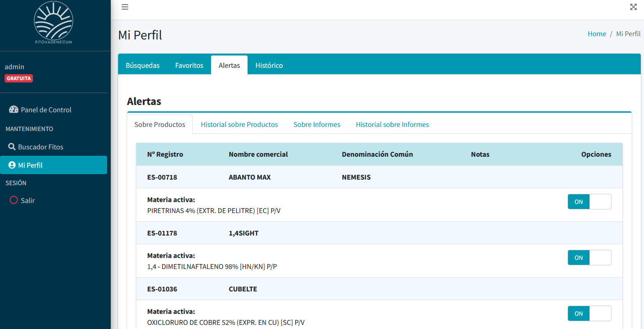Click the GRATUITA plan badge
Image resolution: width=644 pixels, height=329 pixels.
click(x=19, y=78)
